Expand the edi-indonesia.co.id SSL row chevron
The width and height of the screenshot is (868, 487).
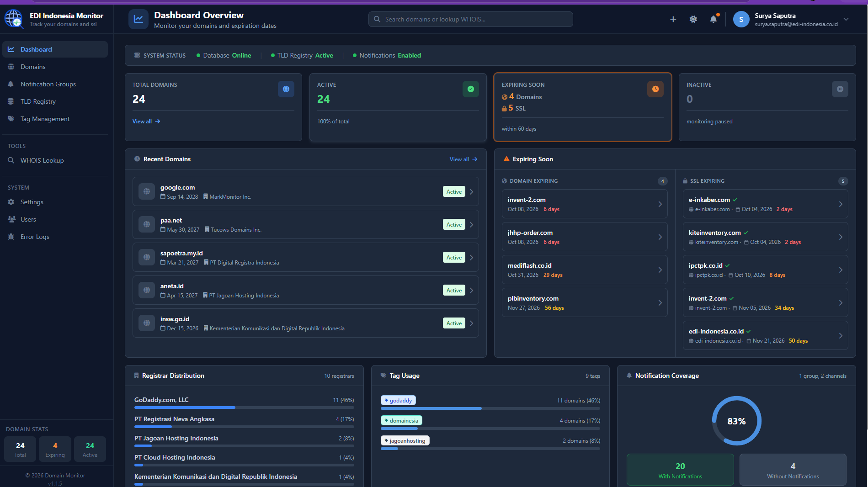(841, 336)
